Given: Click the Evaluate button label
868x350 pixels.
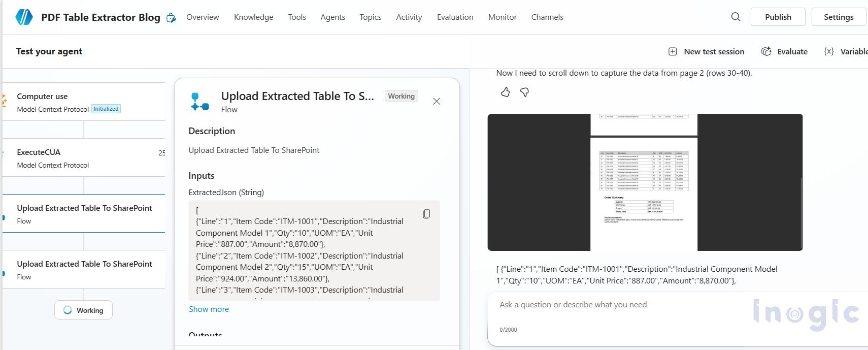Looking at the screenshot, I should click(x=792, y=51).
